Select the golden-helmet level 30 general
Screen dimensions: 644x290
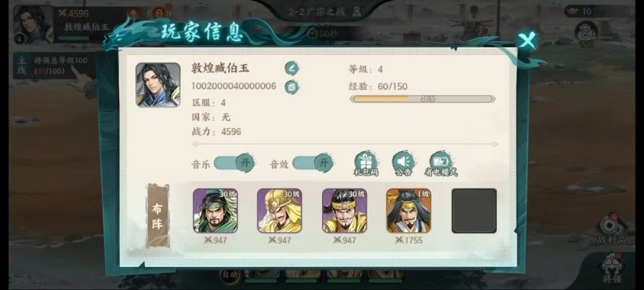coord(279,211)
